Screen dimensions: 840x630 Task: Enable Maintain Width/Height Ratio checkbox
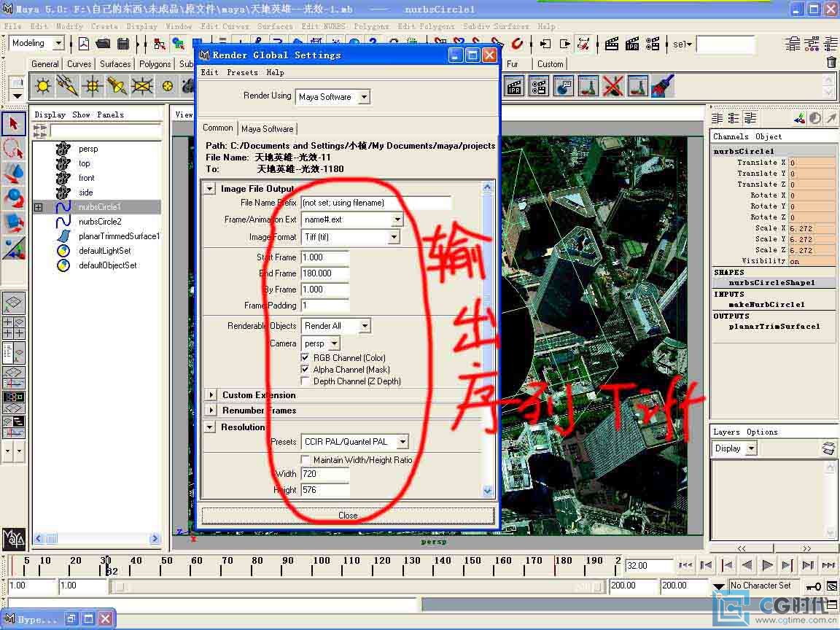pos(305,459)
